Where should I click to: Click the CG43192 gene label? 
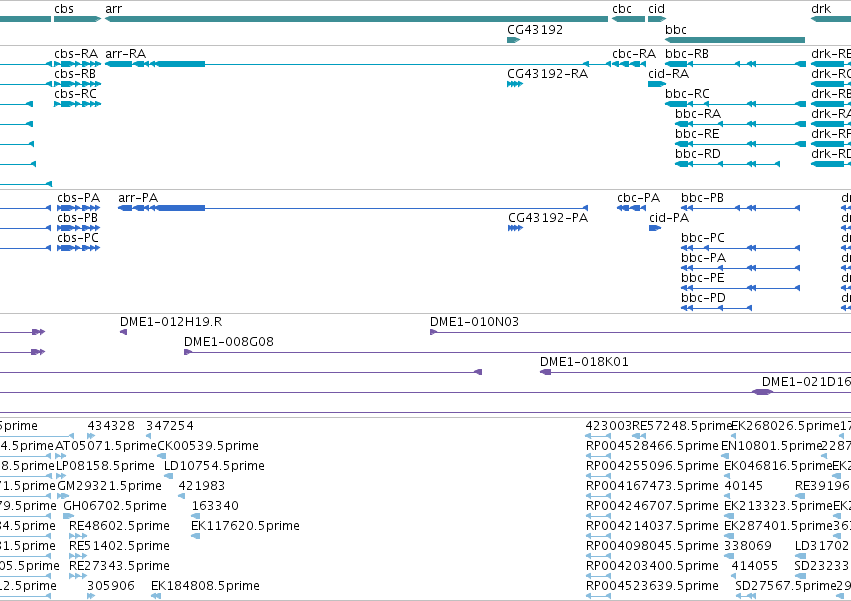535,29
